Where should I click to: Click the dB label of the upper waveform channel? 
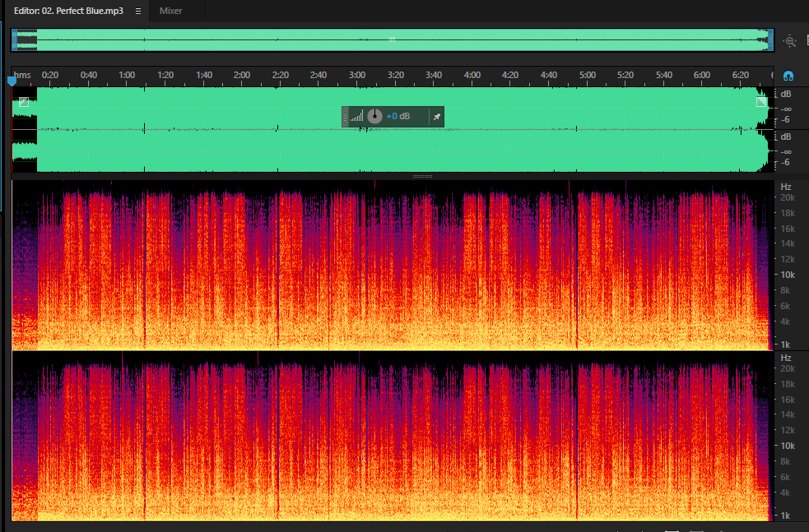[786, 94]
